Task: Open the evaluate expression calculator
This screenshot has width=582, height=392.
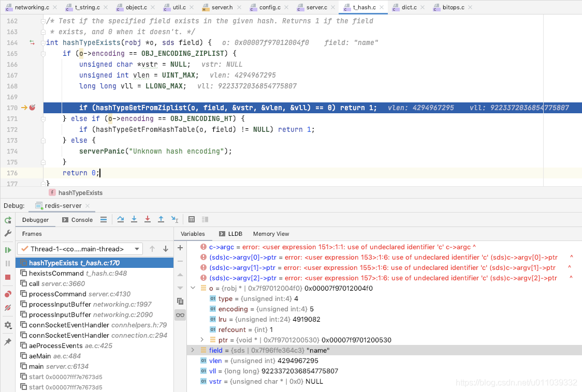Action: click(x=192, y=220)
